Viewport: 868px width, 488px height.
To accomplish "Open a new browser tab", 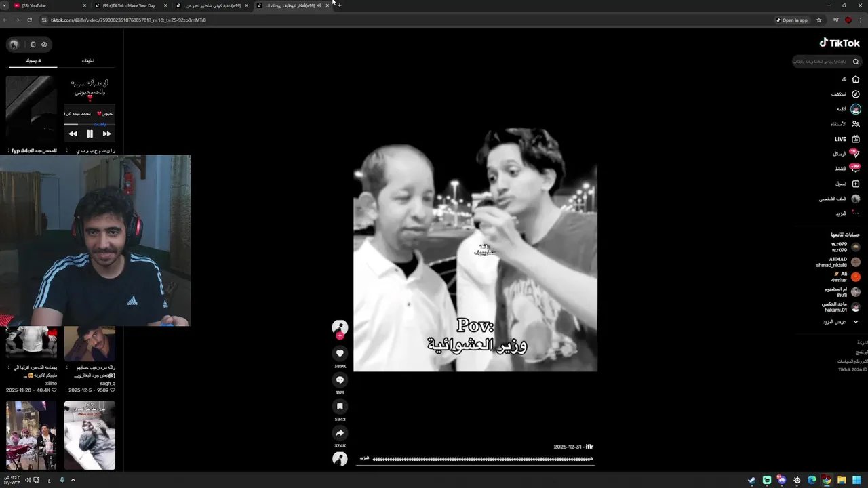I will point(339,5).
